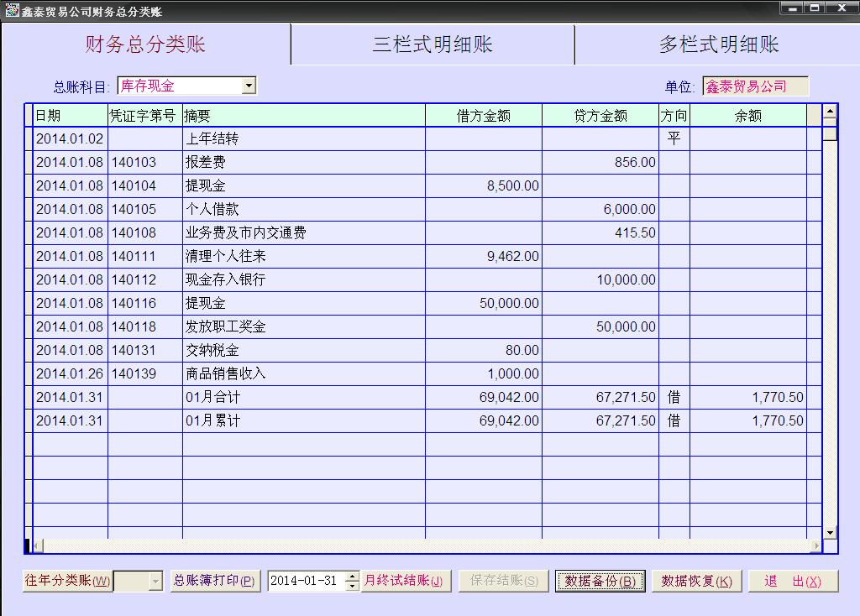Select the voucher number 140116 cell
860x616 pixels.
[x=144, y=303]
